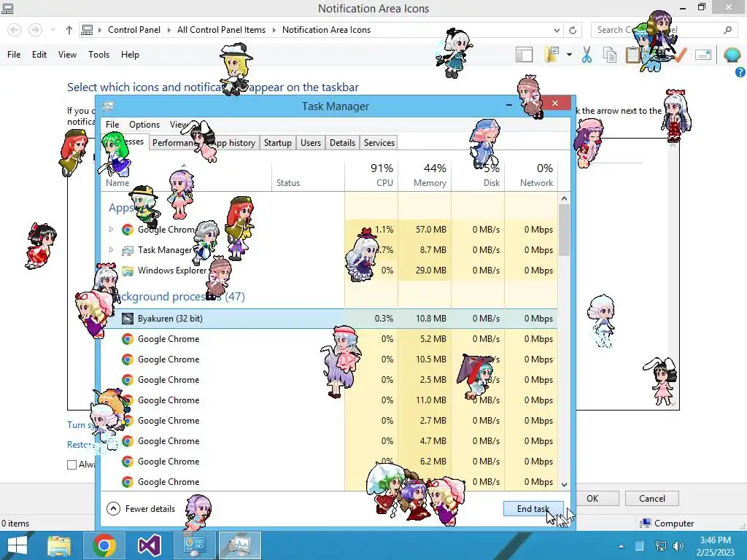This screenshot has height=560, width=747.
Task: Collapse with Fewer details chevron
Action: tap(113, 508)
